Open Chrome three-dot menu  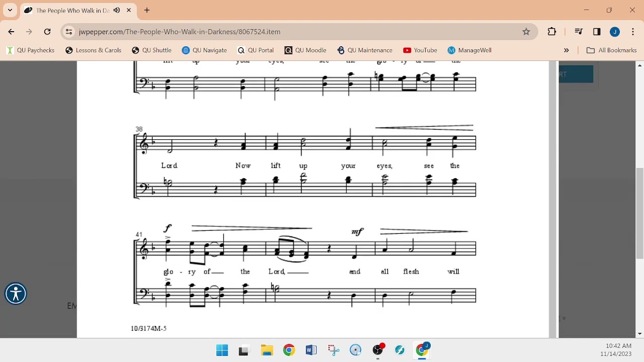[x=633, y=32]
